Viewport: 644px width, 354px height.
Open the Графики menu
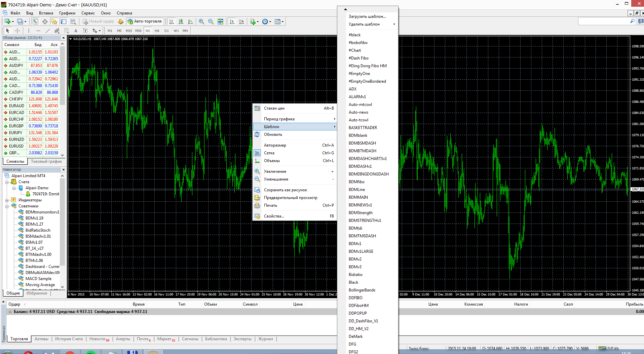coord(67,13)
